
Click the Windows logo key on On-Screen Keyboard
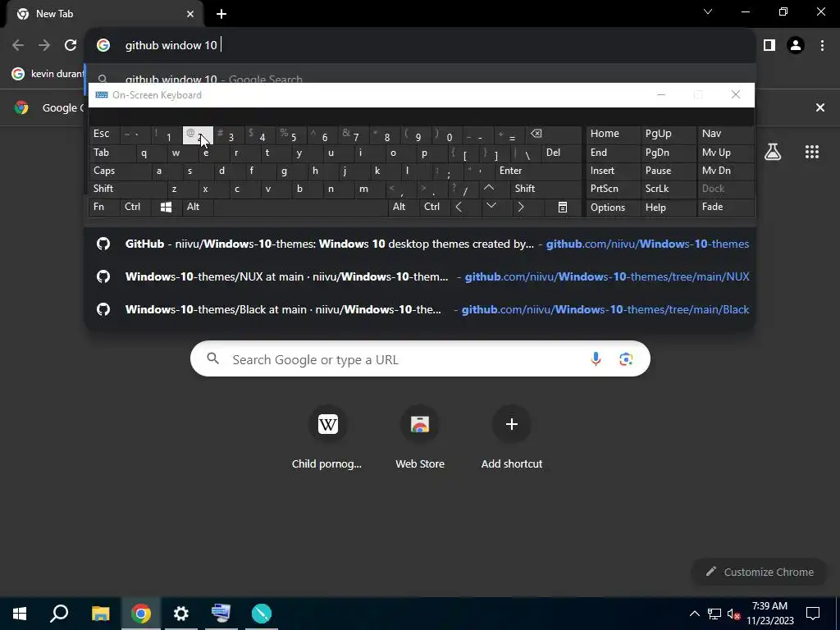point(166,208)
